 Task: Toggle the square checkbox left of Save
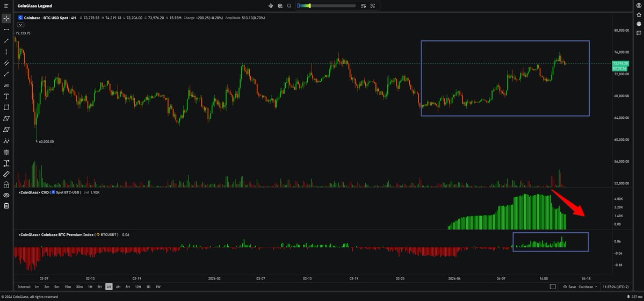(553, 287)
